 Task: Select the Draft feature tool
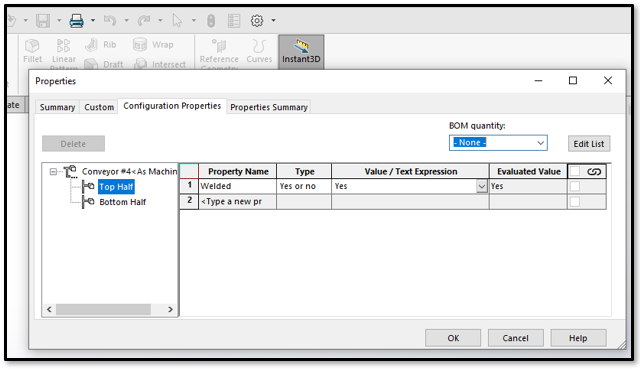pyautogui.click(x=104, y=64)
